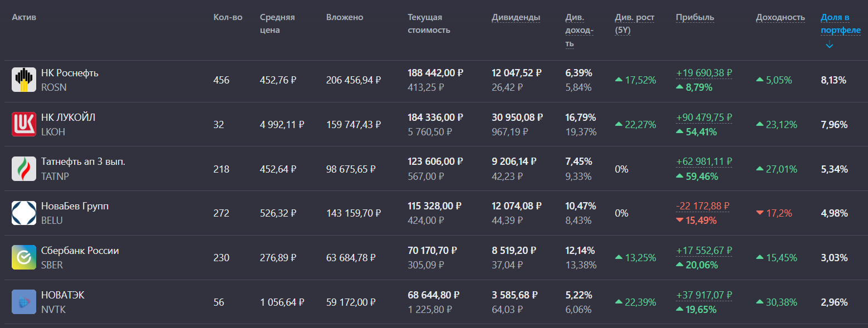Click the Доходность column header
Image resolution: width=868 pixels, height=328 pixels.
[780, 17]
